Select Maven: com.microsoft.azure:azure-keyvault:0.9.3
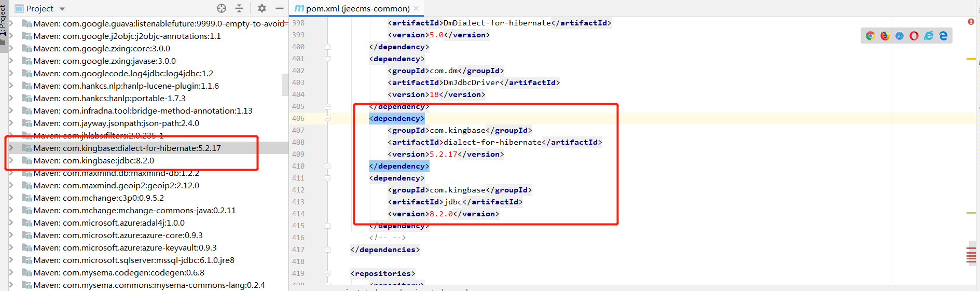Viewport: 980px width, 291px height. pos(125,248)
